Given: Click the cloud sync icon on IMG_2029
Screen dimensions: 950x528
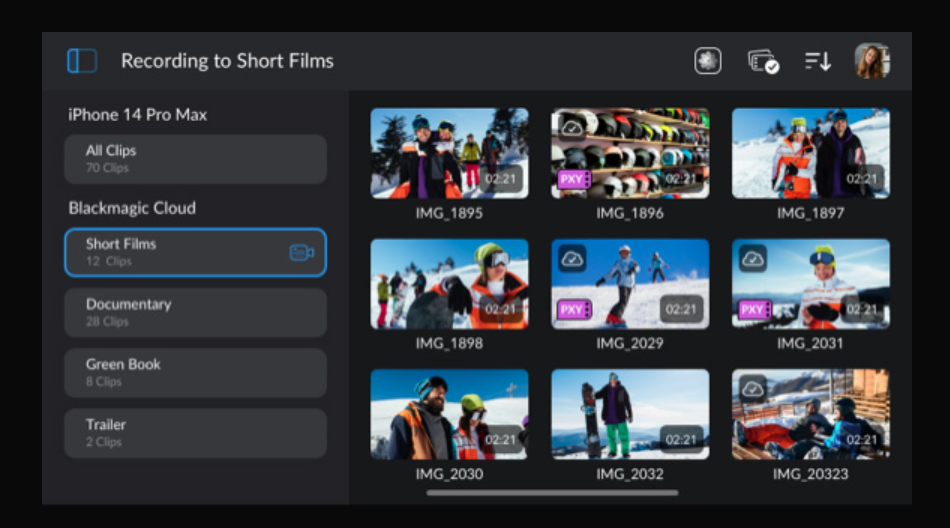Looking at the screenshot, I should pos(572,259).
